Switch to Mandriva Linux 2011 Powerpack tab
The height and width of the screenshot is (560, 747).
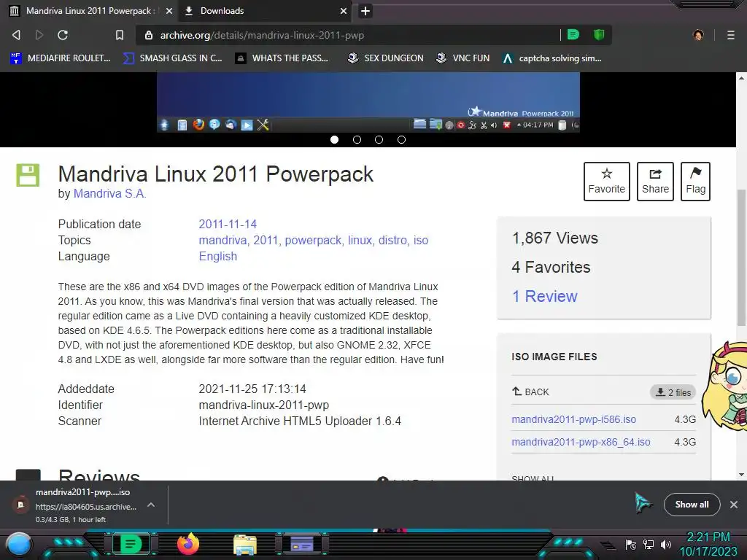(x=90, y=11)
